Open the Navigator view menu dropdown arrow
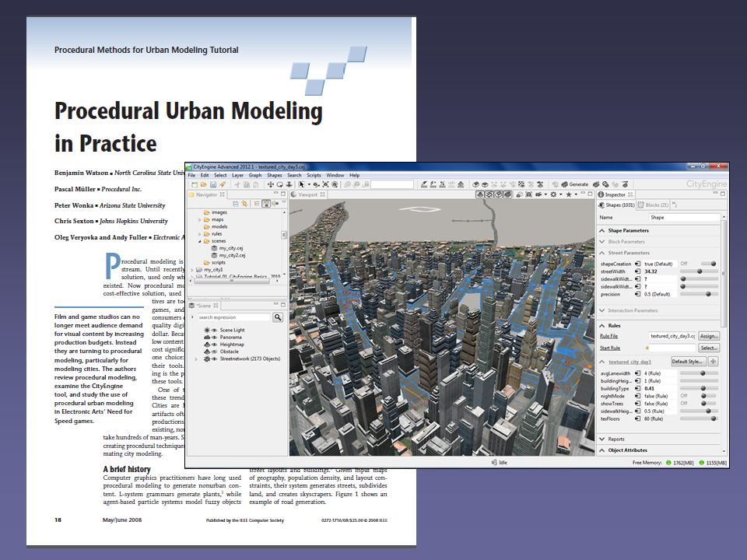This screenshot has width=747, height=560. click(x=284, y=202)
